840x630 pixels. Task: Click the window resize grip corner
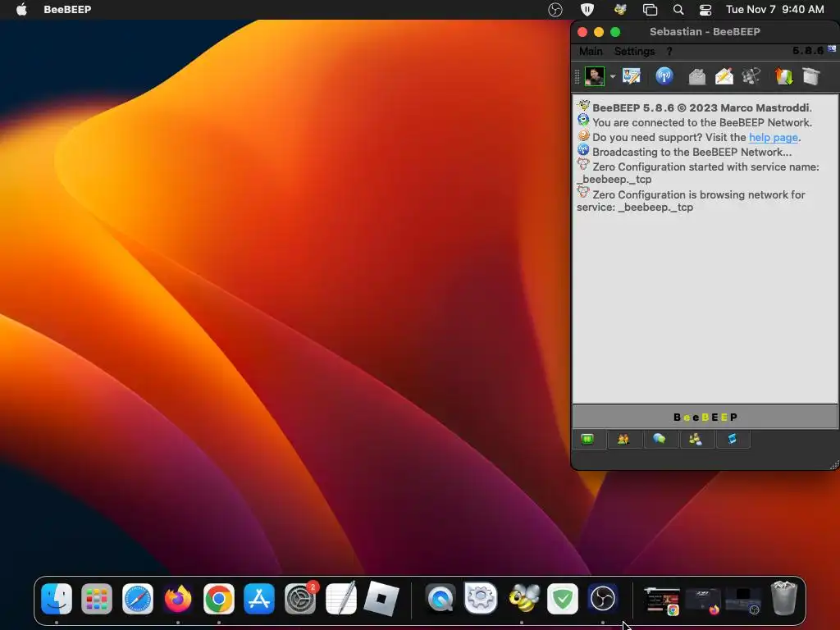pos(834,466)
